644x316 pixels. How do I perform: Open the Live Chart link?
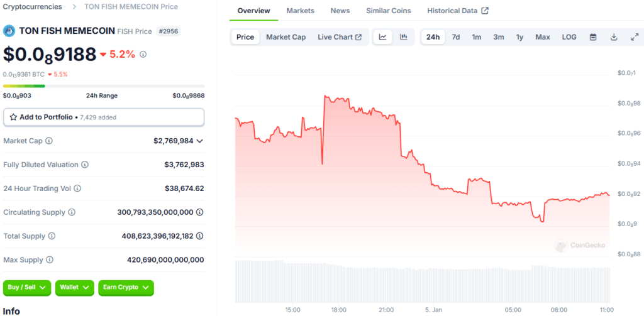340,37
